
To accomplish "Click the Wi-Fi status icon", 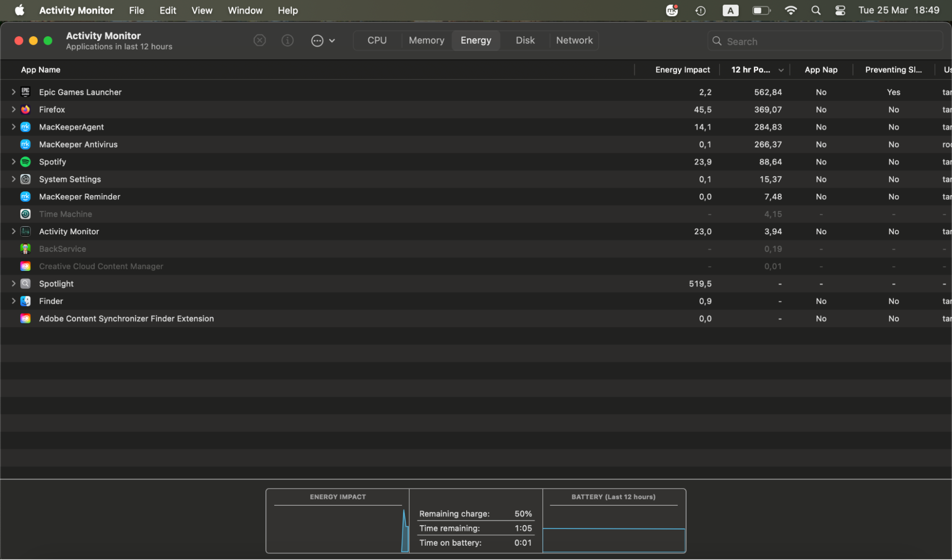I will (x=791, y=10).
